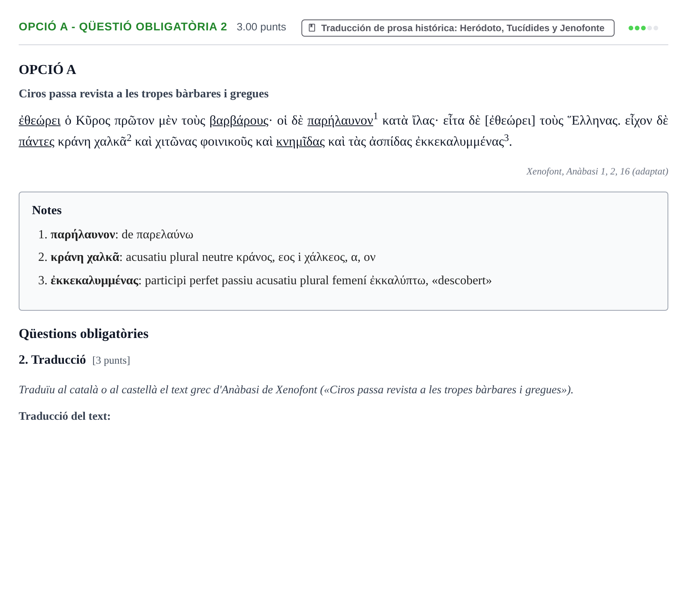Click the word ἐκκεκαλυμμένας in the Greek passage
The height and width of the screenshot is (616, 687).
coord(460,142)
